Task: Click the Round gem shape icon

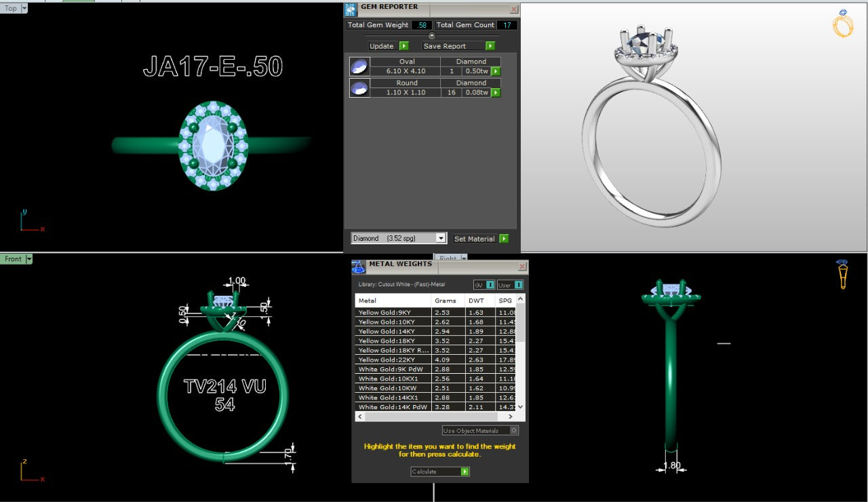Action: tap(359, 88)
